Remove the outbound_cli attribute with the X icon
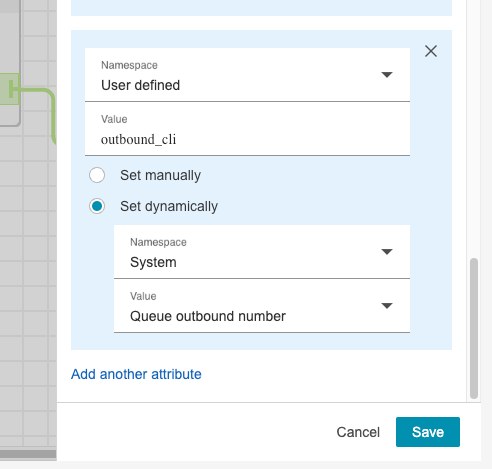492x469 pixels. click(x=431, y=51)
